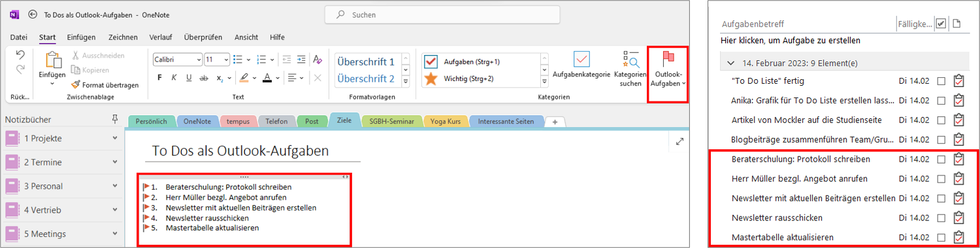The image size is (980, 248).
Task: Expand the page to full view
Action: [679, 141]
